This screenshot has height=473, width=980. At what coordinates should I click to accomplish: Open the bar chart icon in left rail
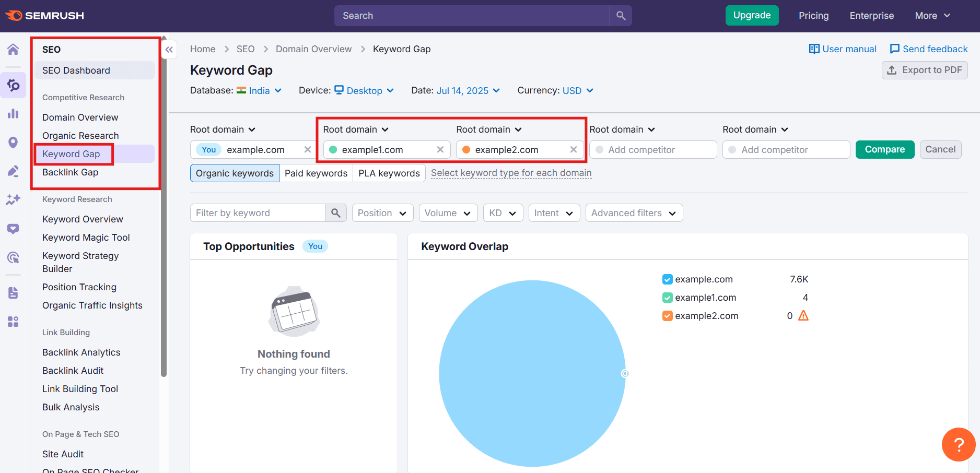(13, 114)
